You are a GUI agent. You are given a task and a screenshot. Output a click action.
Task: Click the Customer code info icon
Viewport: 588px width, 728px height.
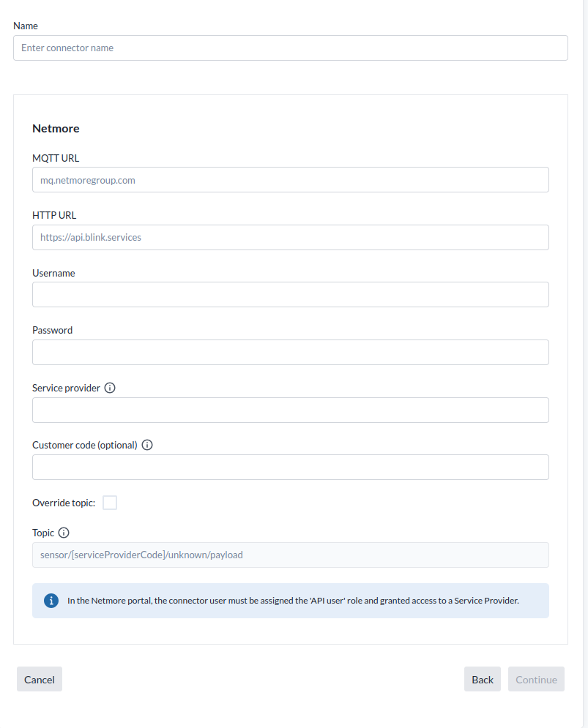pyautogui.click(x=147, y=445)
